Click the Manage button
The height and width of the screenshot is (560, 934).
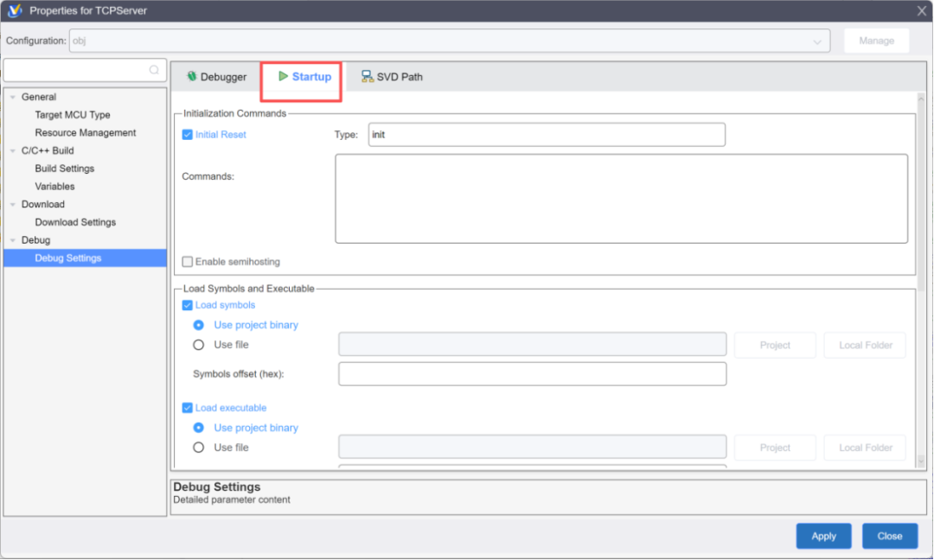[x=876, y=41]
